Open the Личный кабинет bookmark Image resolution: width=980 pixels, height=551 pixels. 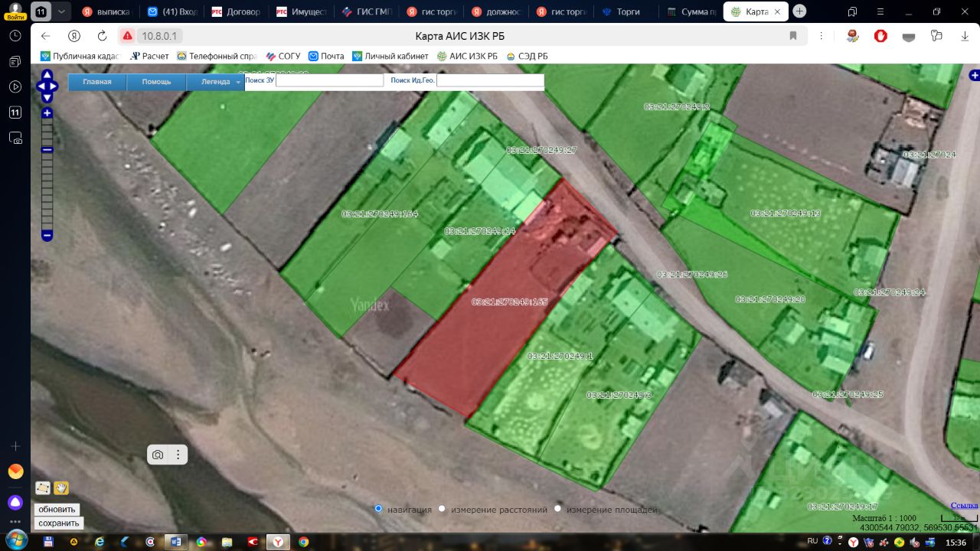pyautogui.click(x=390, y=56)
